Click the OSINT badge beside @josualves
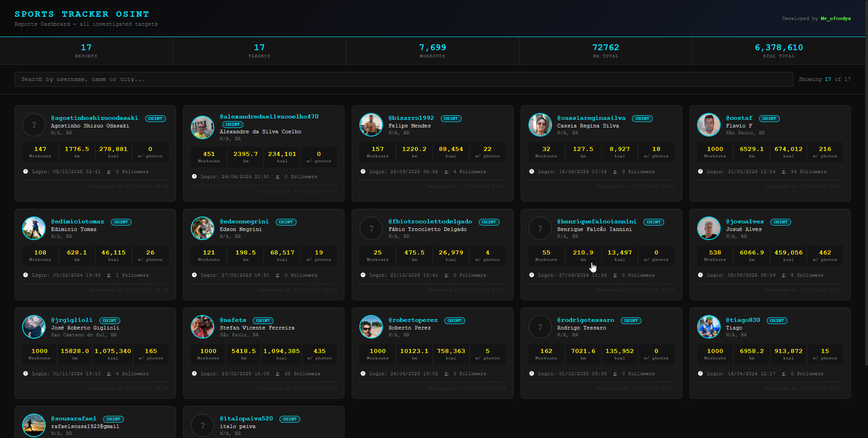Viewport: 868px width, 438px height. click(x=781, y=222)
